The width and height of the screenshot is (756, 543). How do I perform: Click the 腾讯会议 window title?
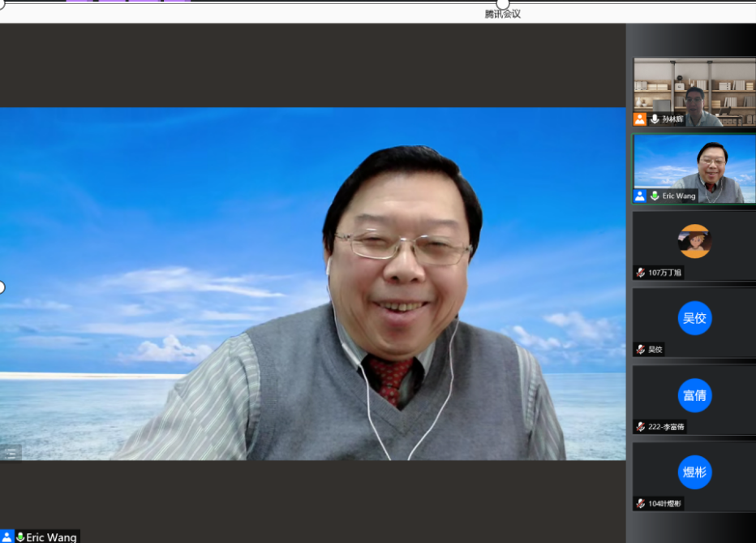tap(502, 14)
